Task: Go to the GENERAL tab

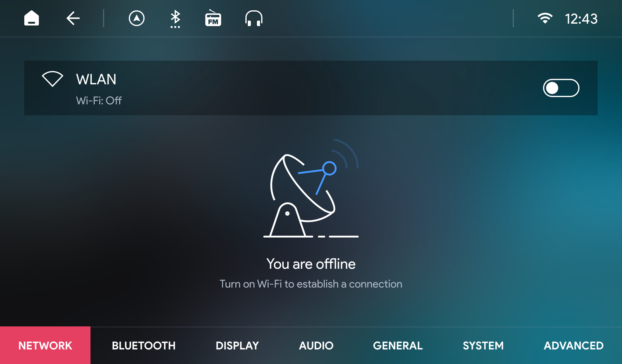Action: 398,345
